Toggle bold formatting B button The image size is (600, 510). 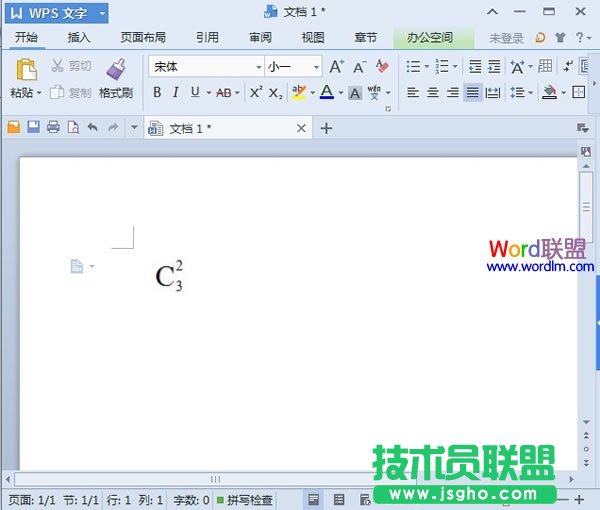157,92
